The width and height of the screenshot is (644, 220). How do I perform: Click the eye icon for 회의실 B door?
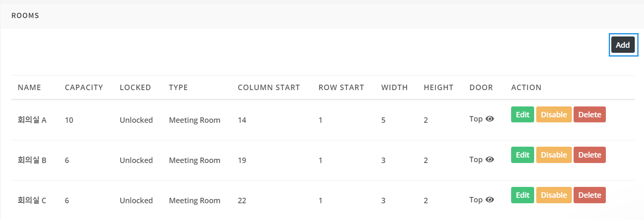490,159
